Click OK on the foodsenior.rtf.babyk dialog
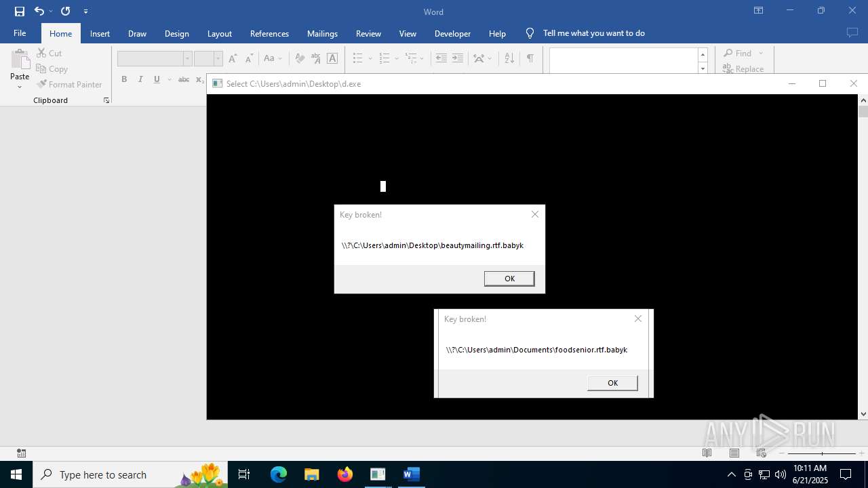 tap(612, 383)
